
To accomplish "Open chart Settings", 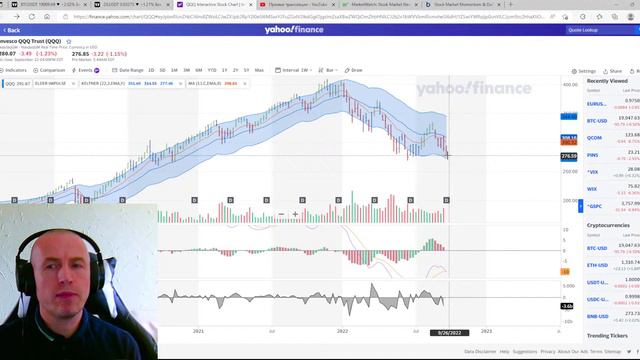I will 584,71.
